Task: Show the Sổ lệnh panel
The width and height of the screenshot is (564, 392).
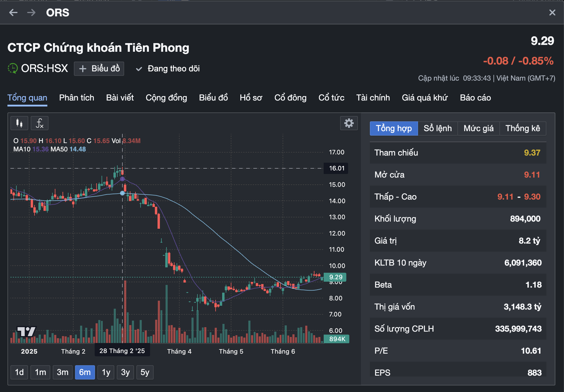Action: pyautogui.click(x=437, y=128)
